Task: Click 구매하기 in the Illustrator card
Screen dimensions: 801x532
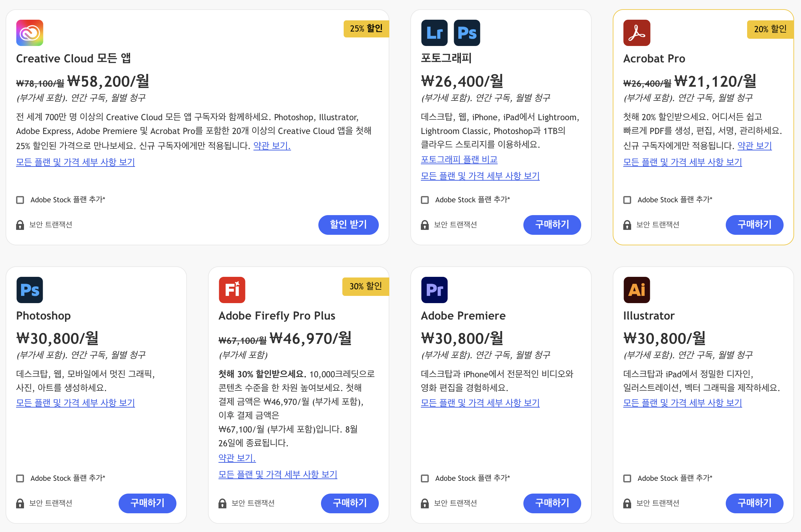Action: (754, 503)
